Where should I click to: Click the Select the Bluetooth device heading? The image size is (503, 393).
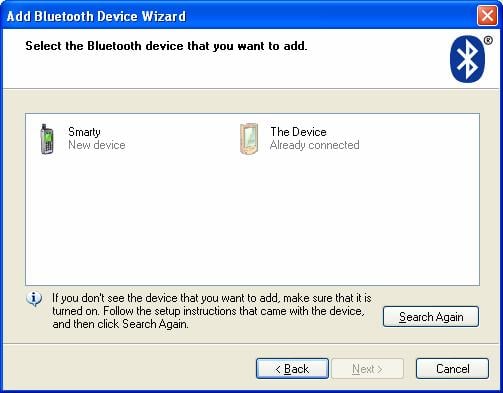[166, 46]
